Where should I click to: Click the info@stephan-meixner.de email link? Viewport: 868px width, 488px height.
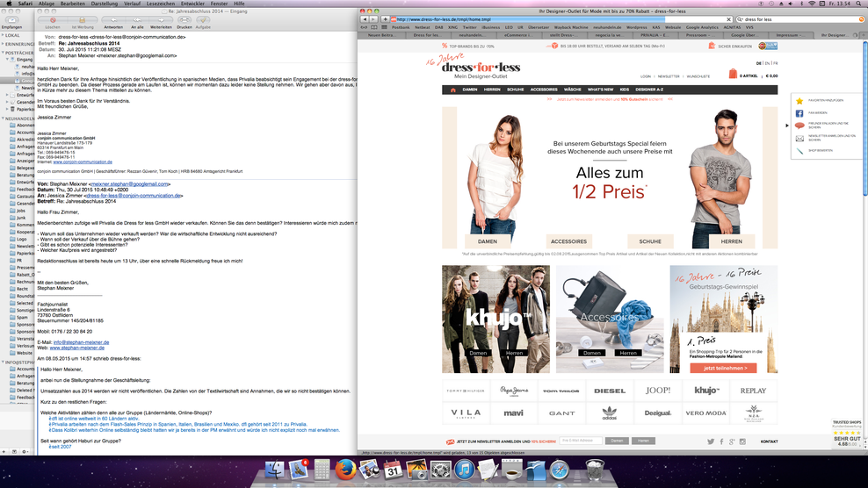tap(81, 342)
